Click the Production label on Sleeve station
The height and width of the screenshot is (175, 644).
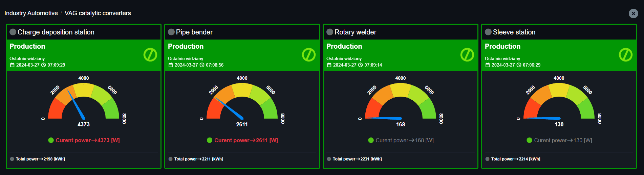[502, 46]
